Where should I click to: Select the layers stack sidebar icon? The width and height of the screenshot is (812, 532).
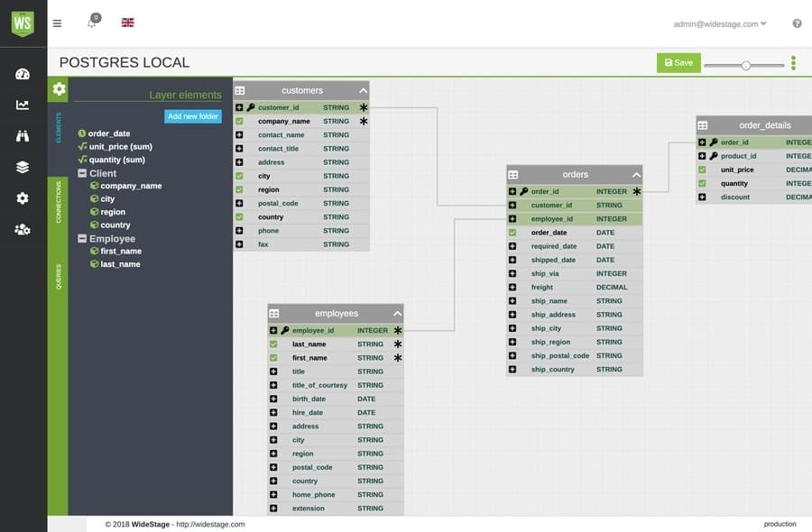23,167
